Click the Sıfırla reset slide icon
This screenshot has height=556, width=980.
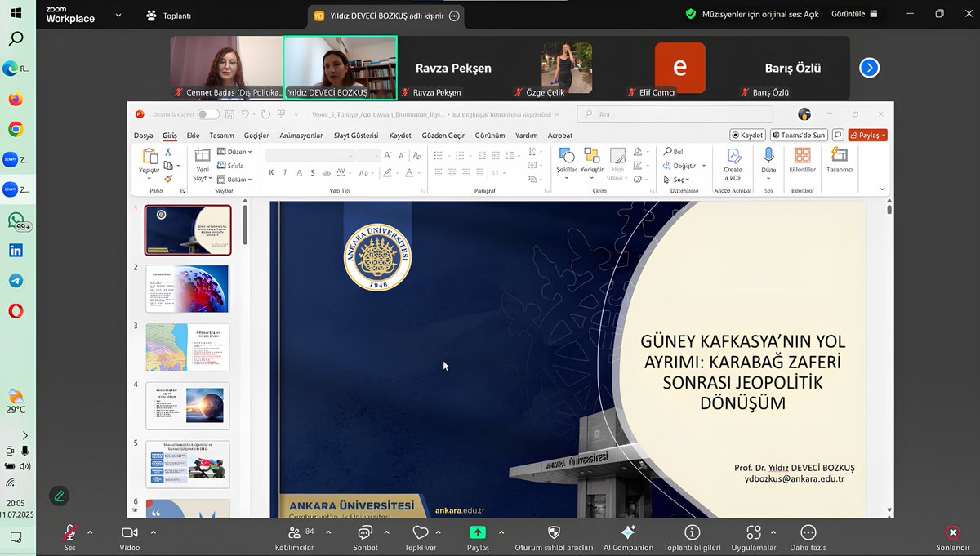click(230, 165)
